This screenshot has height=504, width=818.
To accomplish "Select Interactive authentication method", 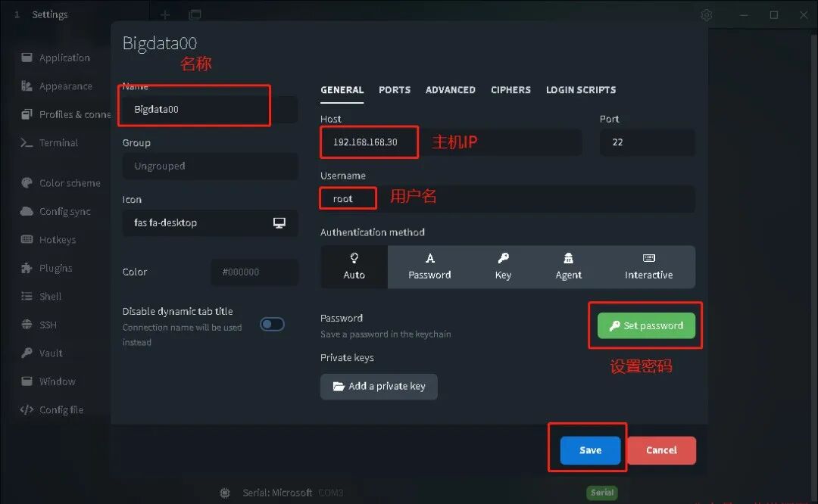I will 648,267.
